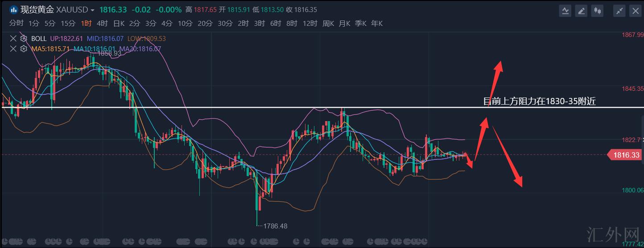Select the 30分 timeframe
This screenshot has height=248, width=644.
225,24
